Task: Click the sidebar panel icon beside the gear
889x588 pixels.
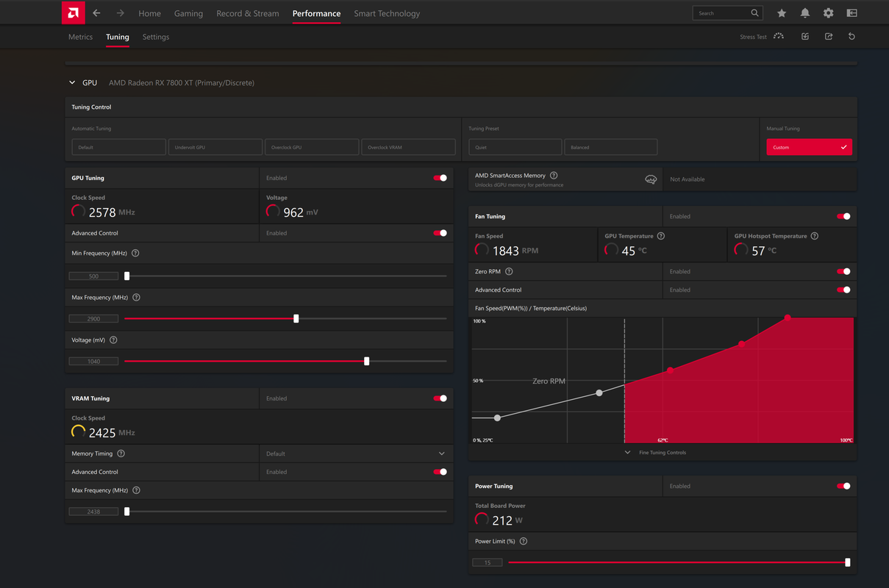Action: 852,13
